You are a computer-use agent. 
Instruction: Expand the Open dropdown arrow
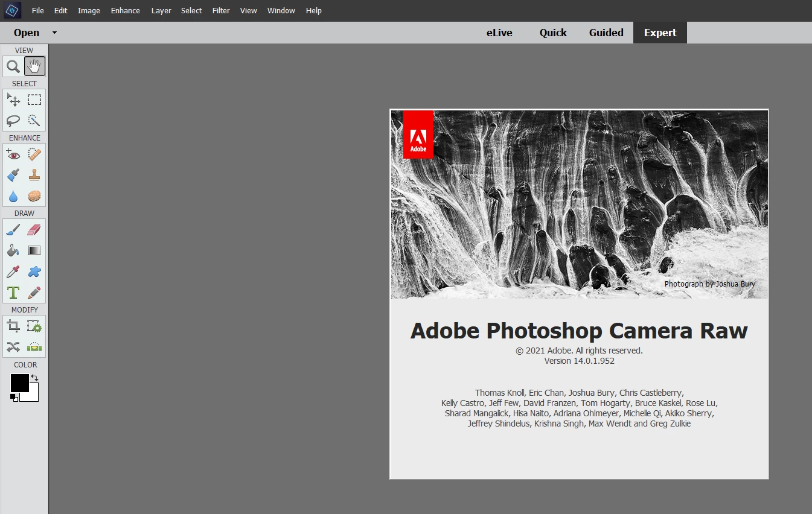[54, 33]
